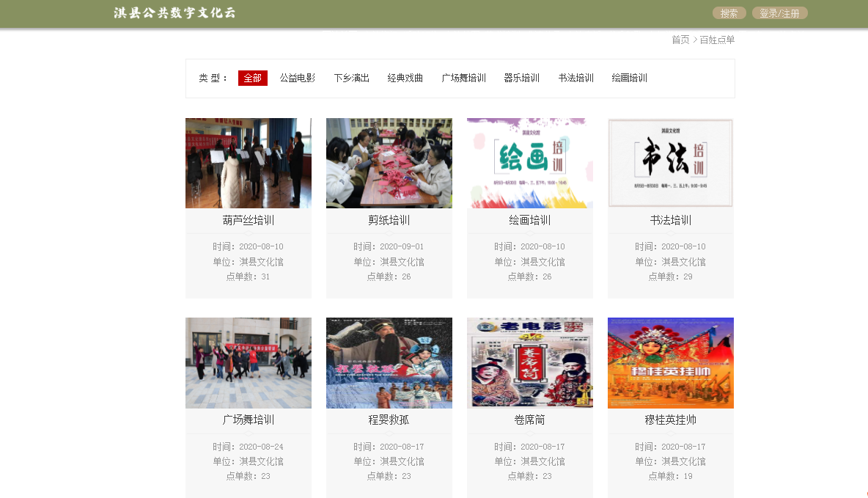Select the 全部 type filter
Image resolution: width=868 pixels, height=498 pixels.
(x=252, y=78)
